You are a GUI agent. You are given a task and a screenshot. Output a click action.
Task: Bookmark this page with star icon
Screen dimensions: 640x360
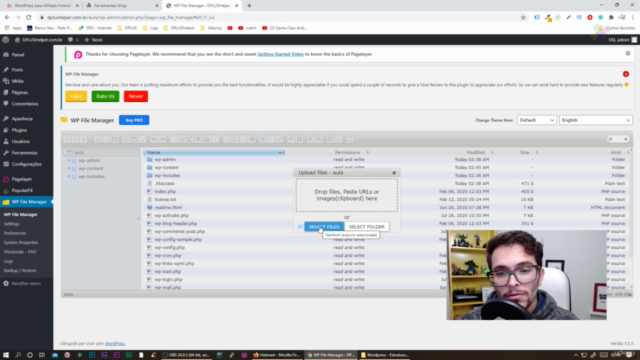523,17
